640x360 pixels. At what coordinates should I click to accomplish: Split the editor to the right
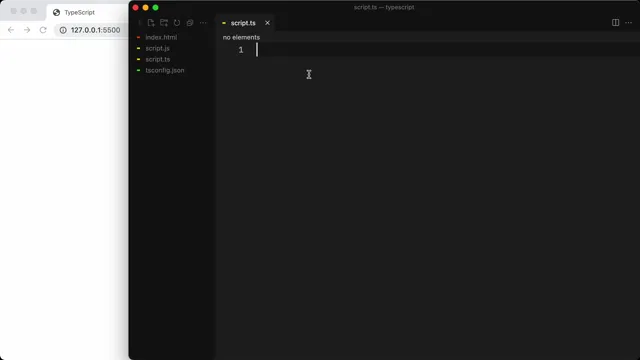click(616, 22)
